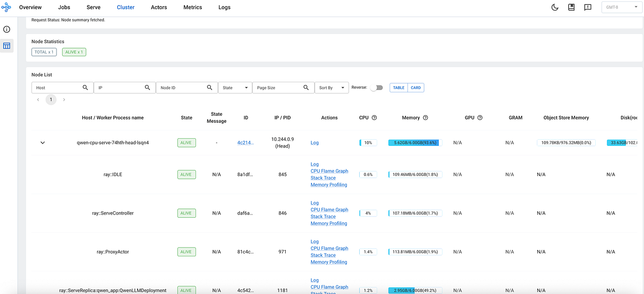The image size is (644, 294).
Task: Open the feedback icon in header
Action: 587,7
